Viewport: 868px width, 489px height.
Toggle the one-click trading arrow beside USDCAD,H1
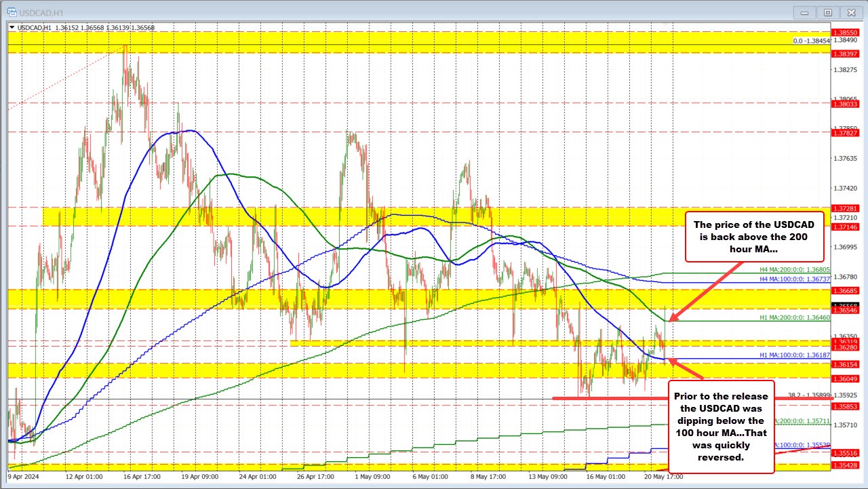pyautogui.click(x=13, y=27)
